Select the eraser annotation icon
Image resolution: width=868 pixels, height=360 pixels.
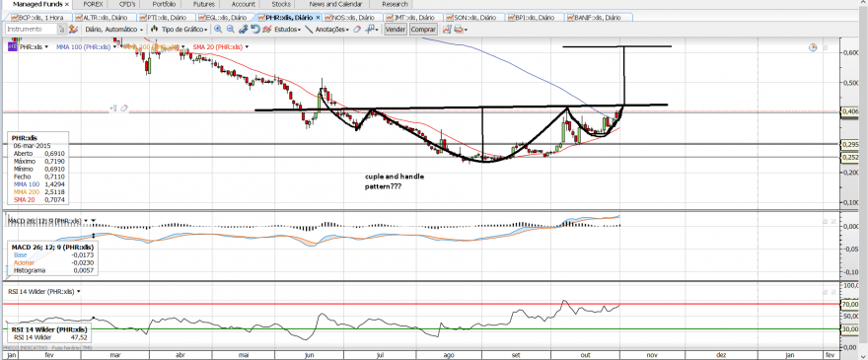(x=357, y=29)
